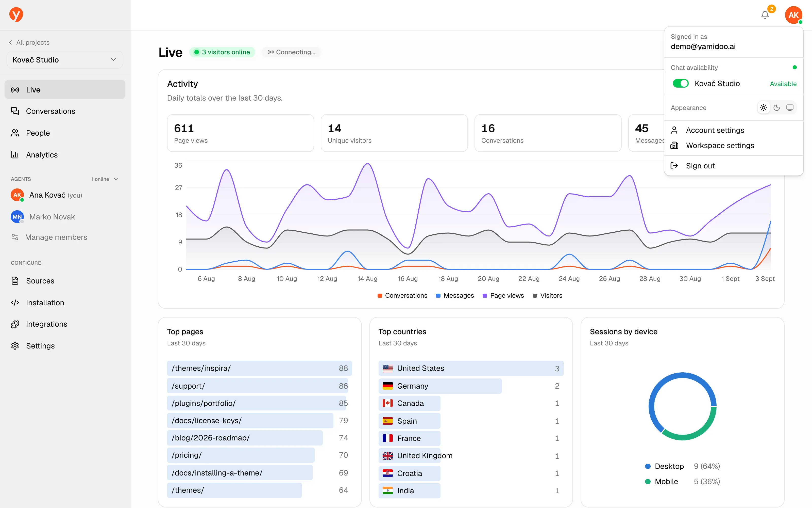Image resolution: width=812 pixels, height=508 pixels.
Task: Go back to All projects
Action: pyautogui.click(x=29, y=42)
